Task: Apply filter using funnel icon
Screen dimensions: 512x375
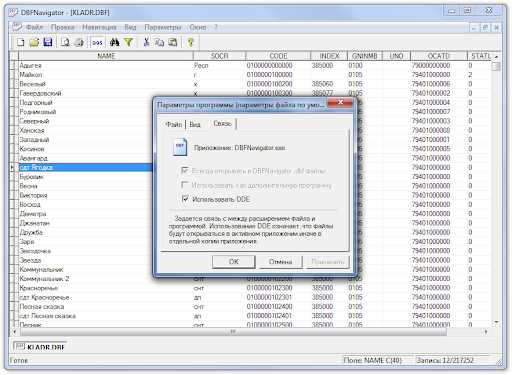Action: (128, 42)
